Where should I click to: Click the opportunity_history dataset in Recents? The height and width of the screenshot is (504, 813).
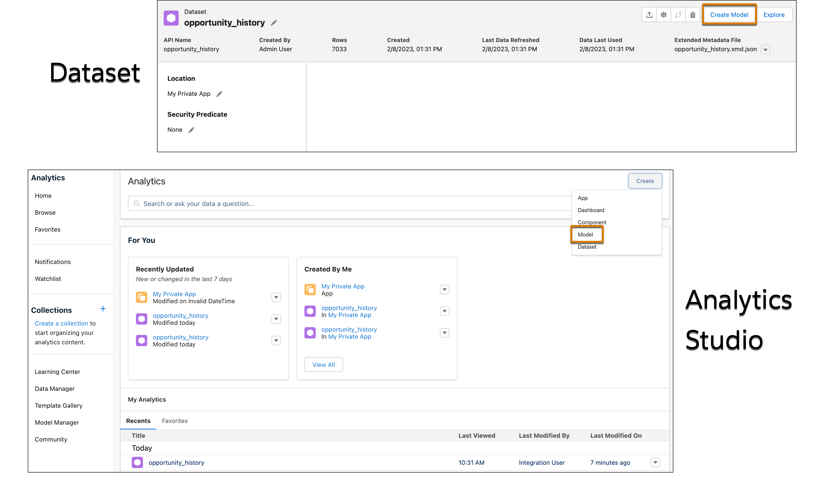coord(176,462)
